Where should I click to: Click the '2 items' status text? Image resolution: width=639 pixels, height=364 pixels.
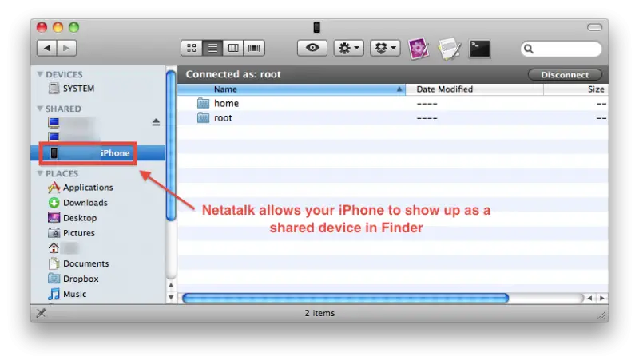319,313
